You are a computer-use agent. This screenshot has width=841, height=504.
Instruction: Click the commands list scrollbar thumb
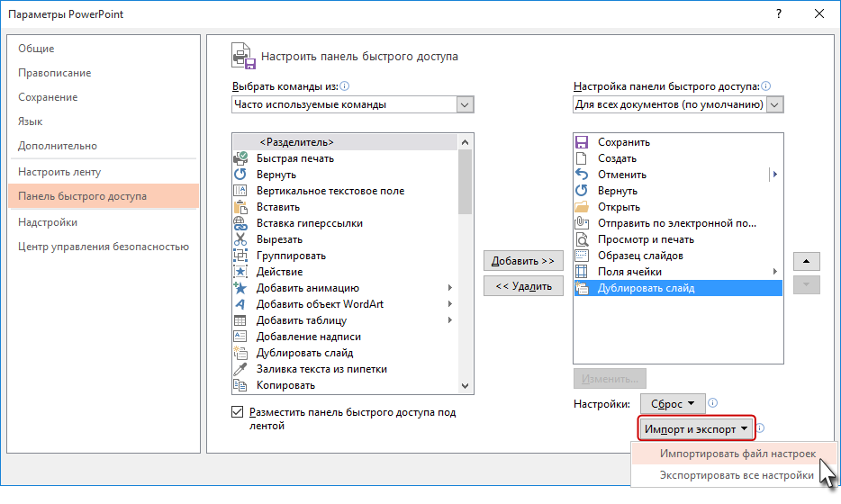(465, 182)
